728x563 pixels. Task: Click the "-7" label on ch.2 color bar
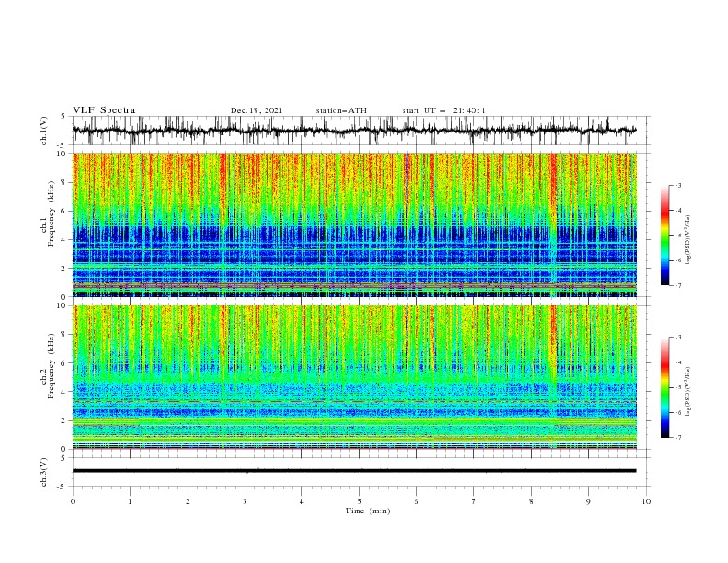(678, 438)
